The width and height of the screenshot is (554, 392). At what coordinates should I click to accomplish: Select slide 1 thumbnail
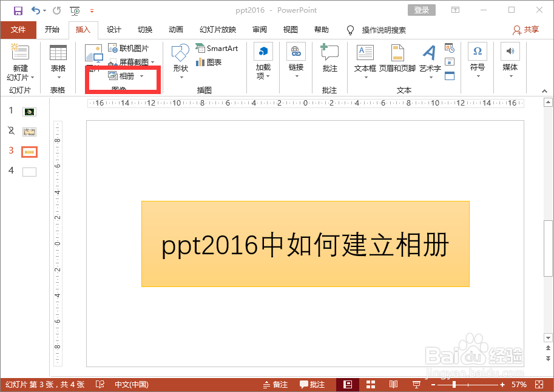tap(29, 112)
